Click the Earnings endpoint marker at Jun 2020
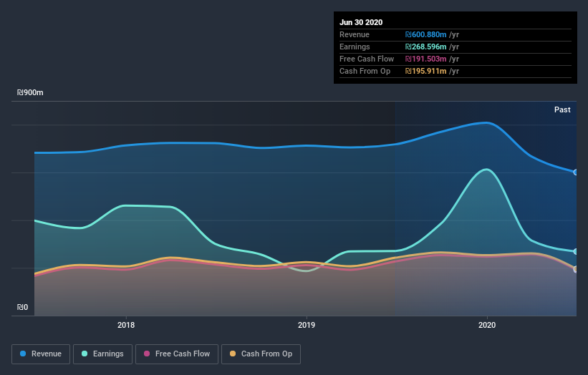This screenshot has width=588, height=375. tap(576, 251)
